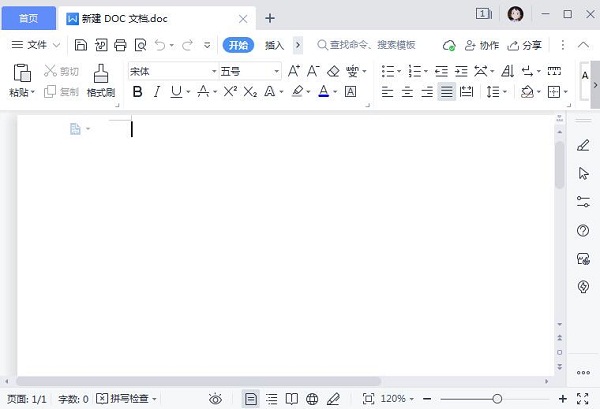Center align text
Screen dimensions: 600x409
click(407, 92)
